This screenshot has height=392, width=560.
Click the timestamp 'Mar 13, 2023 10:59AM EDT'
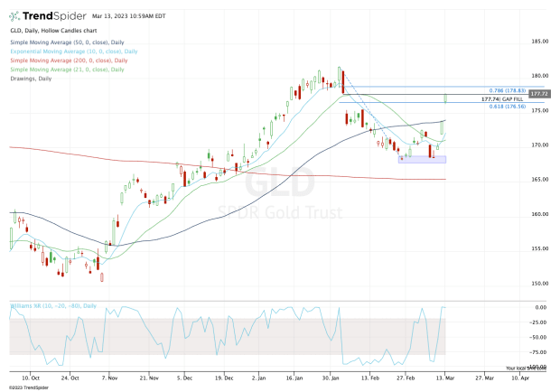(129, 16)
